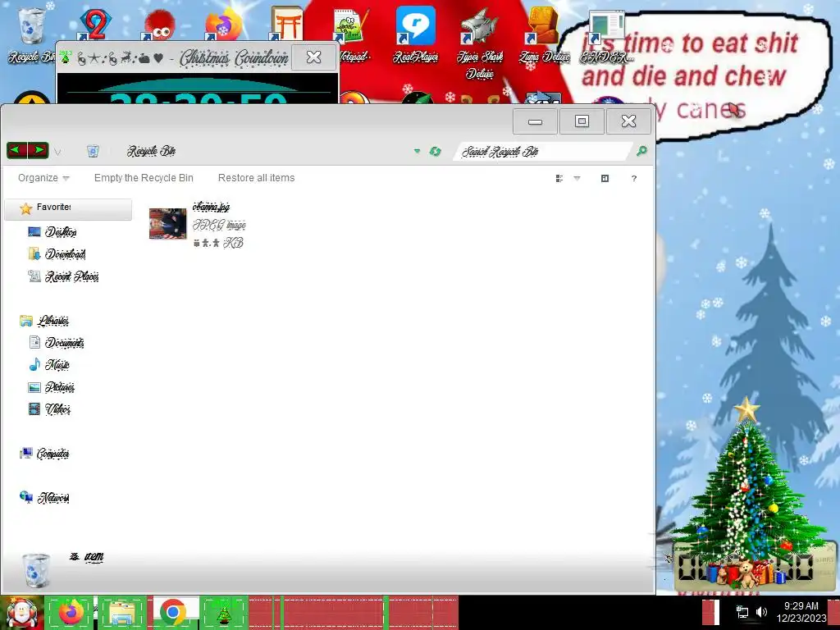This screenshot has height=630, width=840.
Task: Open the address bar history dropdown
Action: click(x=417, y=152)
